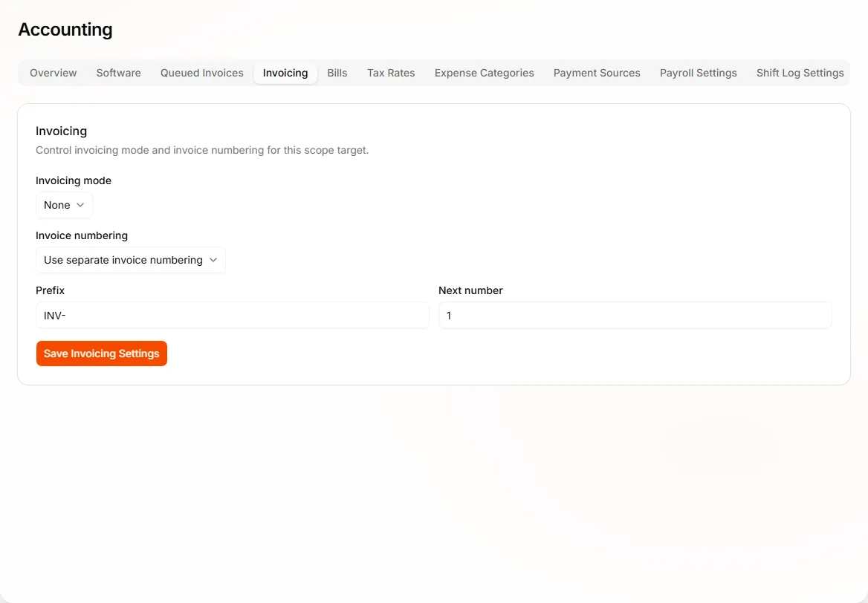Open the Invoicing mode dropdown
This screenshot has height=603, width=868.
click(x=64, y=205)
